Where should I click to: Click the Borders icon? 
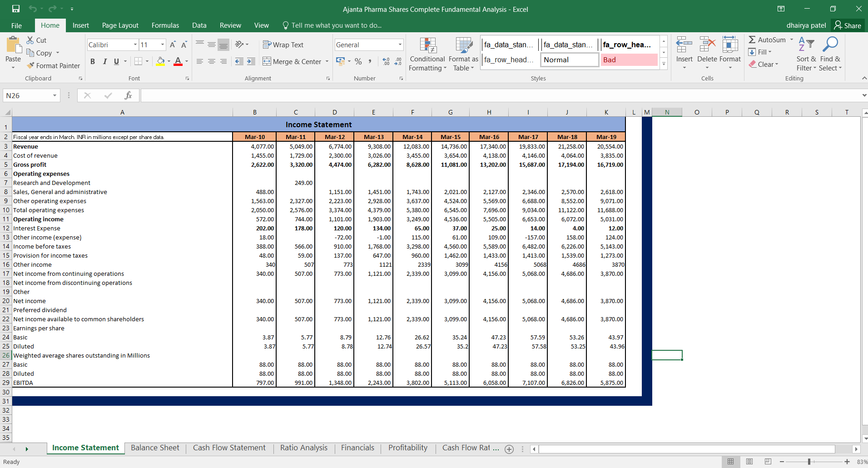138,61
